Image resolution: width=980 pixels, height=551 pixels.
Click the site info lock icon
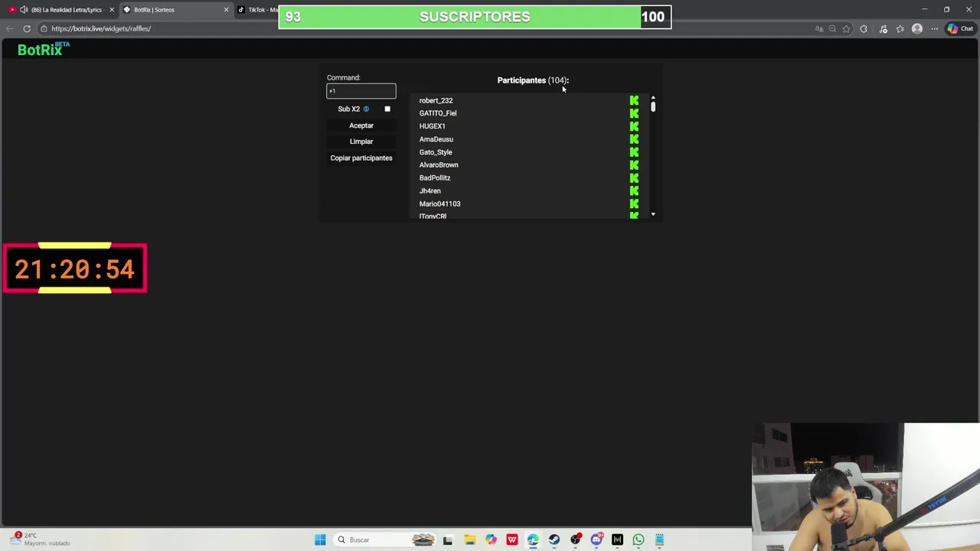(44, 28)
